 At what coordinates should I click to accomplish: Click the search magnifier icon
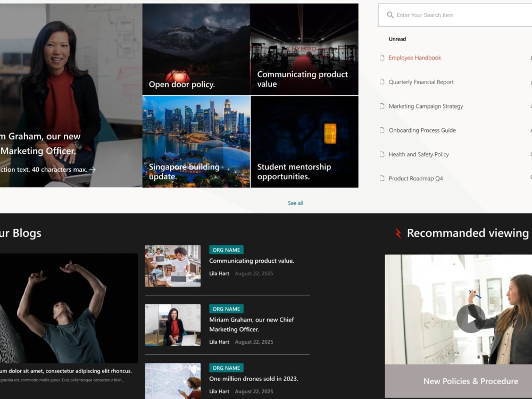tap(390, 15)
